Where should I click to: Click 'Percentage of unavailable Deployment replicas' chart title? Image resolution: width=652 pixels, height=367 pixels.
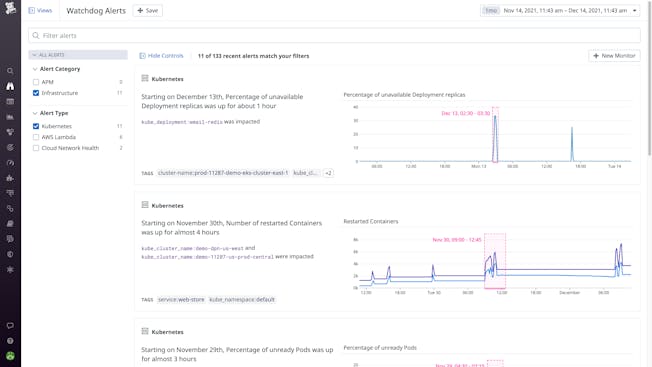point(404,95)
